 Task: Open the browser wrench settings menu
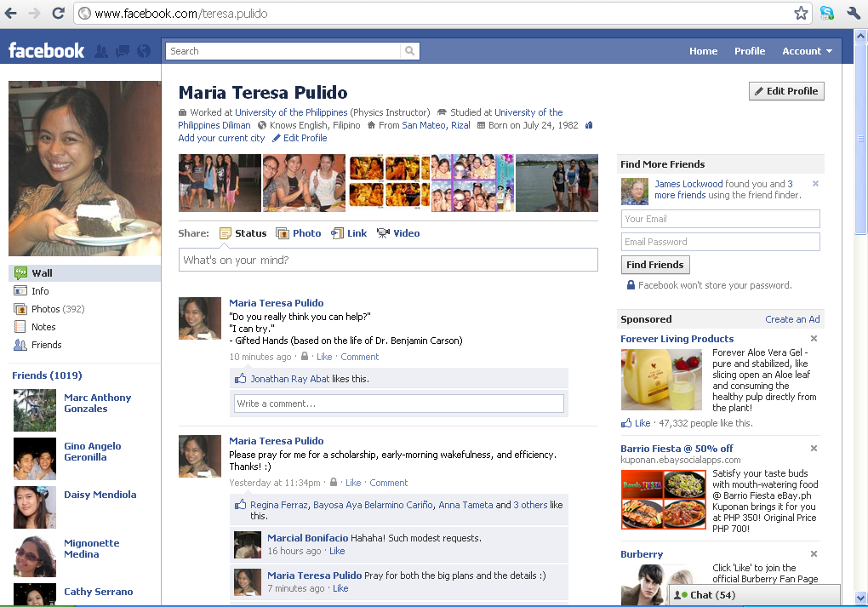853,14
